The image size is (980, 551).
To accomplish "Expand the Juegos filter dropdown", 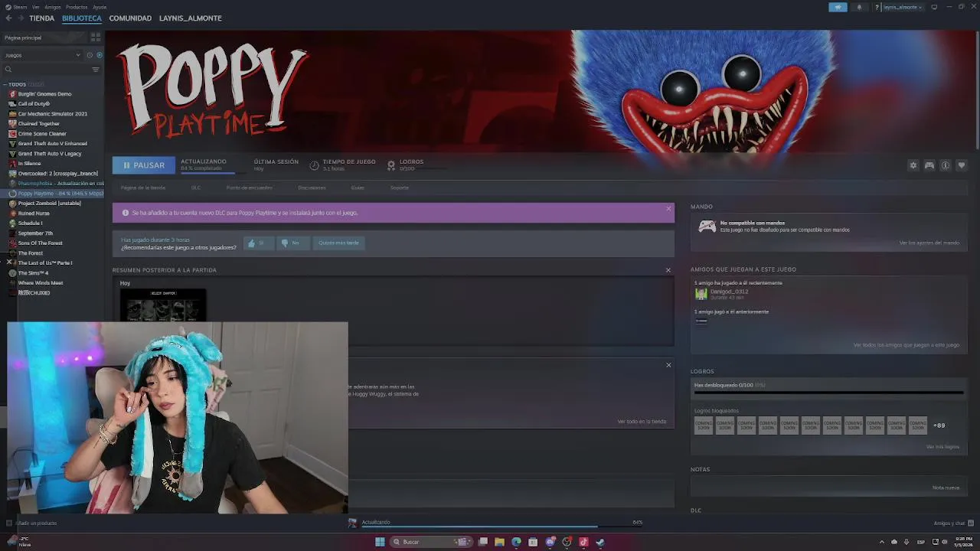I will [42, 55].
